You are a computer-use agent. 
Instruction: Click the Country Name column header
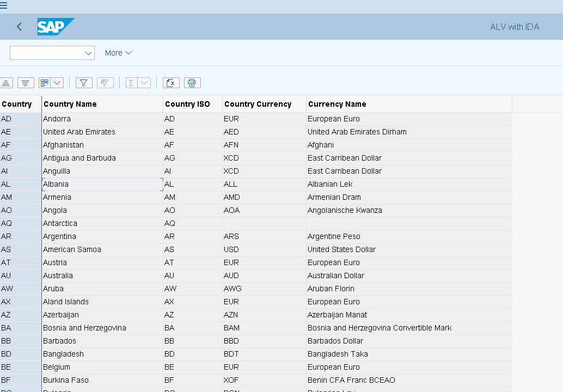point(102,104)
